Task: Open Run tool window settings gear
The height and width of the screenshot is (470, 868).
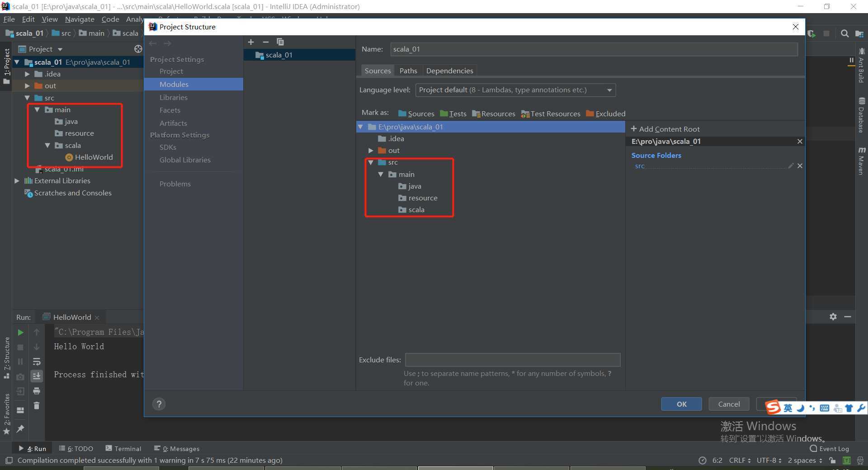Action: point(833,317)
